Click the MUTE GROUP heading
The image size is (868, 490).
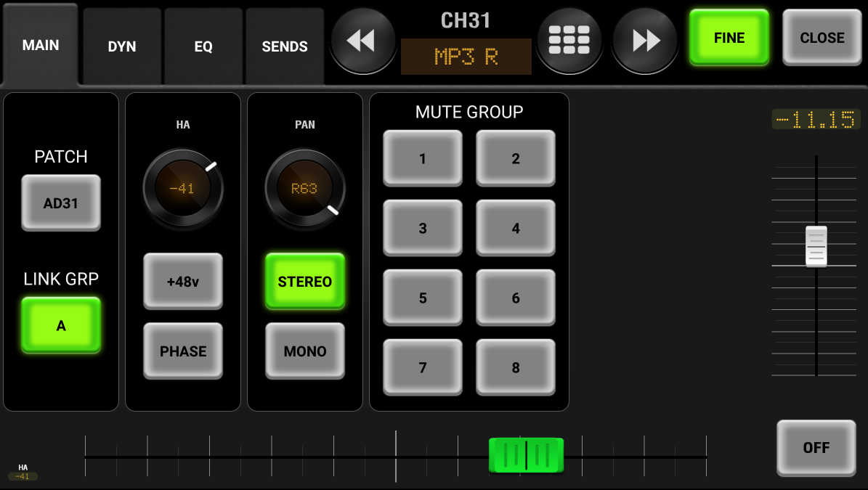[469, 113]
